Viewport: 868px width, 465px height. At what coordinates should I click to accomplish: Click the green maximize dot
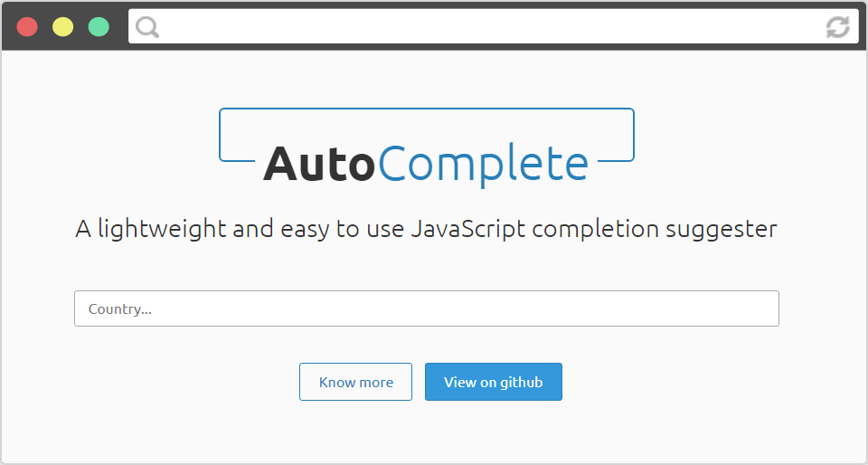[99, 26]
